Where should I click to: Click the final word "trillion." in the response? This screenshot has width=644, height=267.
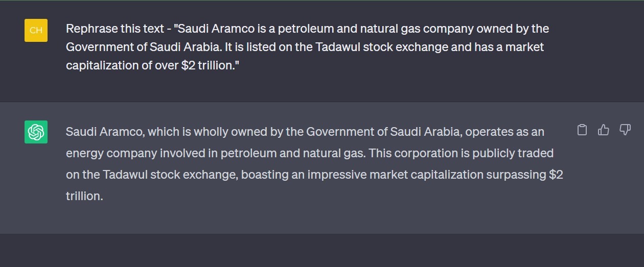[84, 196]
